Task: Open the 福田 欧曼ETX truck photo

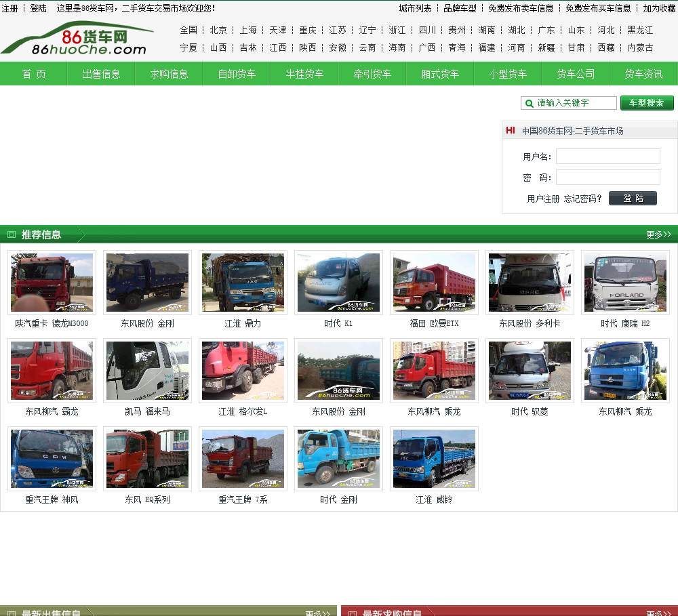Action: coord(434,283)
